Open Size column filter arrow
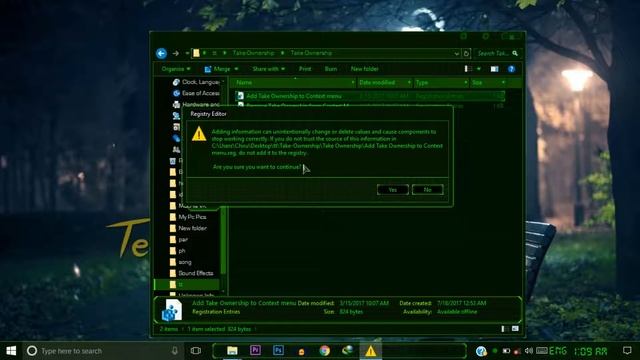This screenshot has height=360, width=640. (x=503, y=82)
